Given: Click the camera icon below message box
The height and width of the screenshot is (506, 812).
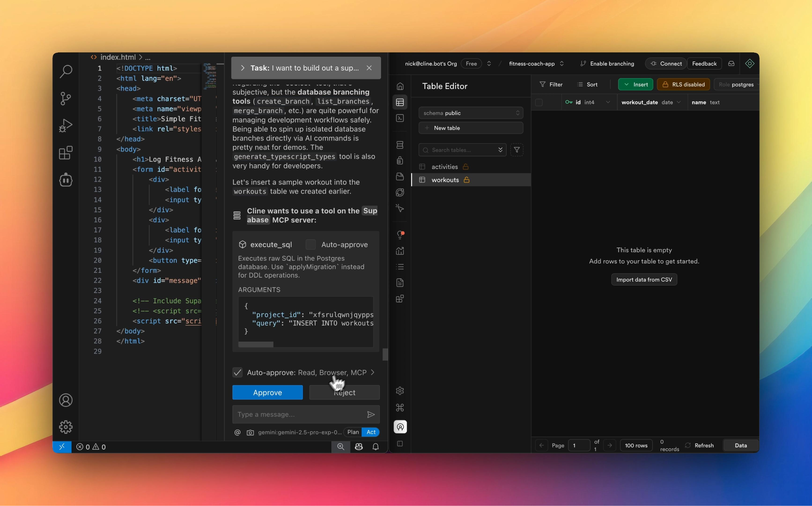Looking at the screenshot, I should [250, 433].
